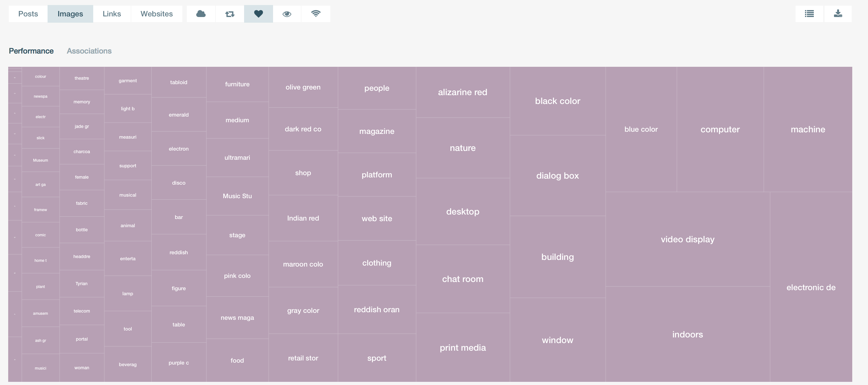Viewport: 868px width, 385px height.
Task: Click the "alizarine red" color tile
Action: tap(463, 92)
